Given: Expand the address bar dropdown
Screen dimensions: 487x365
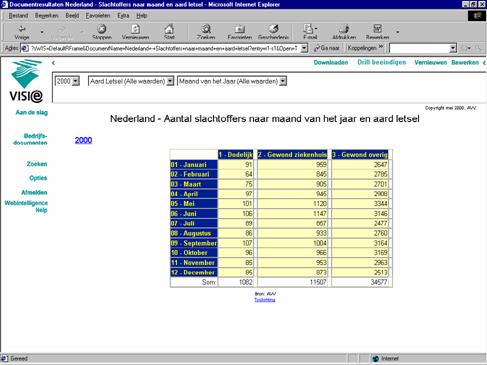Looking at the screenshot, I should coord(304,49).
